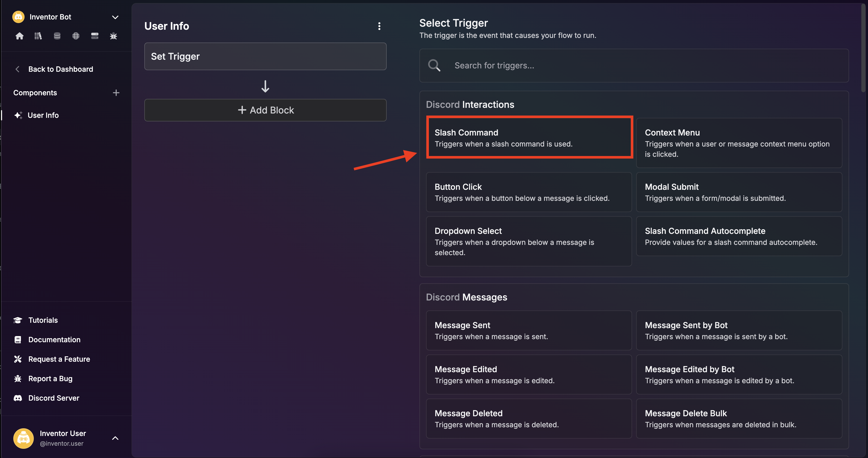Viewport: 868px width, 458px height.
Task: Open the library books icon
Action: point(38,36)
